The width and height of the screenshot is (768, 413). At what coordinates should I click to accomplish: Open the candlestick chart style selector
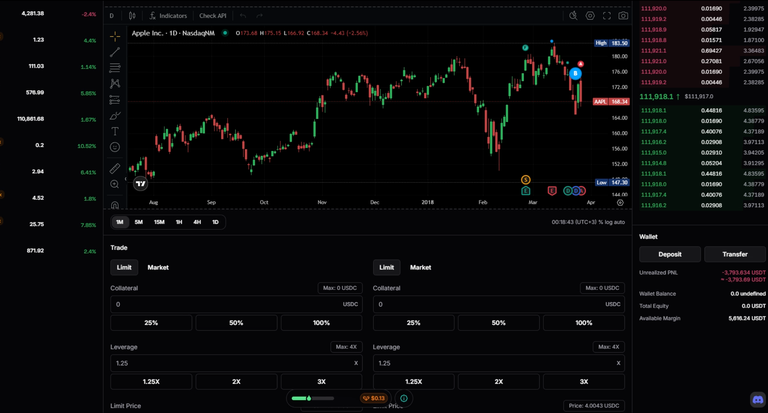[132, 16]
